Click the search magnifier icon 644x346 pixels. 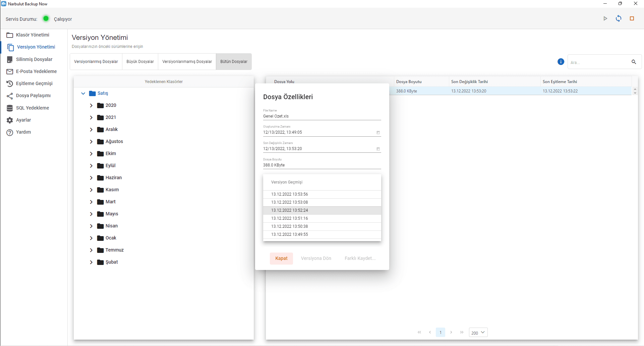[634, 62]
